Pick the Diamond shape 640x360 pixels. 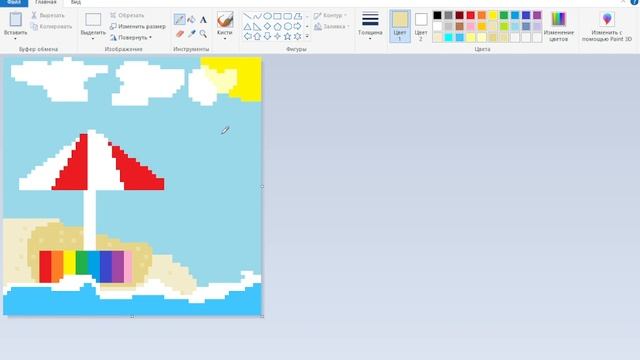click(x=267, y=27)
